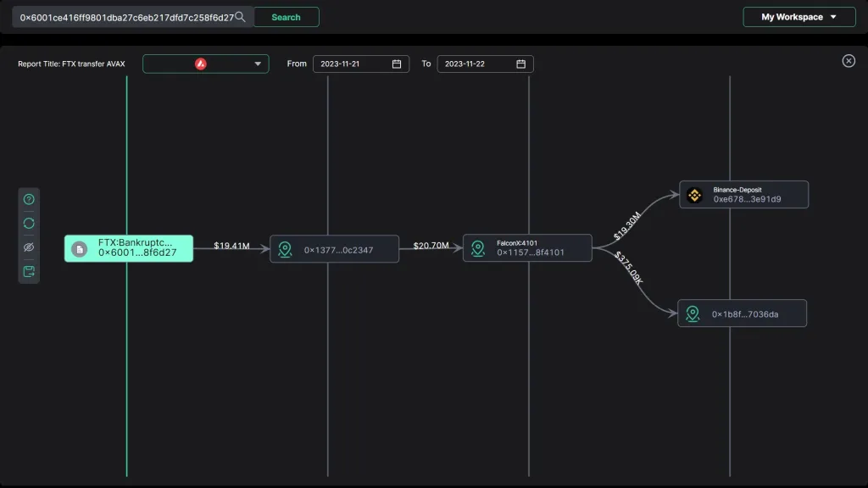Select the save/export icon in the sidebar
868x488 pixels.
28,271
